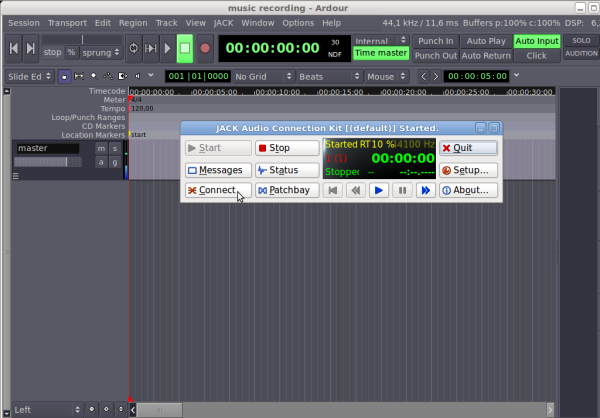Click the zoom button nearest the horizontal scrollbar

(x=121, y=410)
